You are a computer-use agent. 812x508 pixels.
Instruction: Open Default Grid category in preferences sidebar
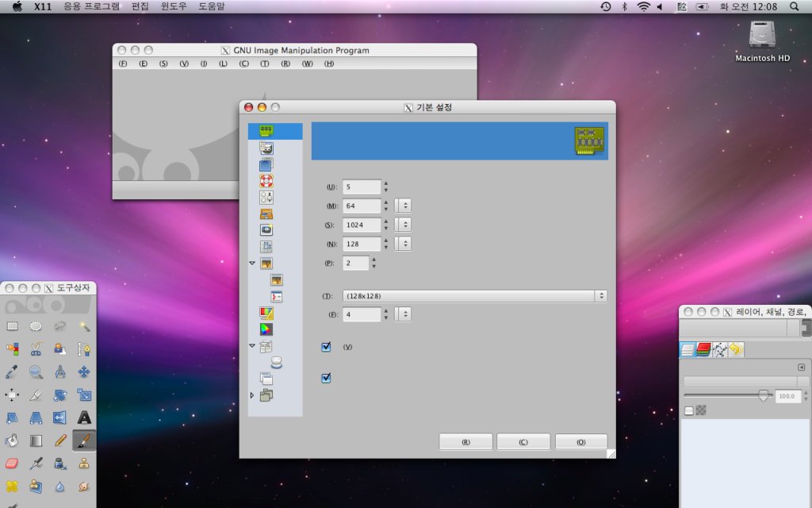266,247
